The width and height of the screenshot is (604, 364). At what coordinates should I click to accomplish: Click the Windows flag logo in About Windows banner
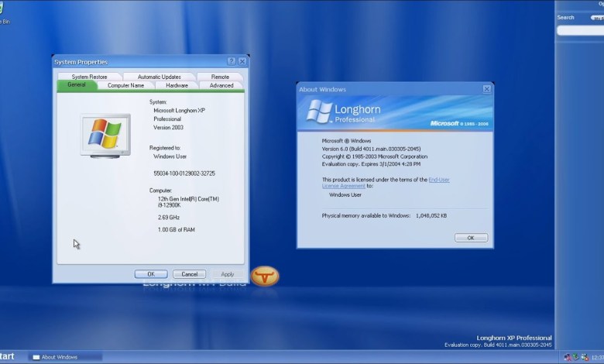pos(319,112)
